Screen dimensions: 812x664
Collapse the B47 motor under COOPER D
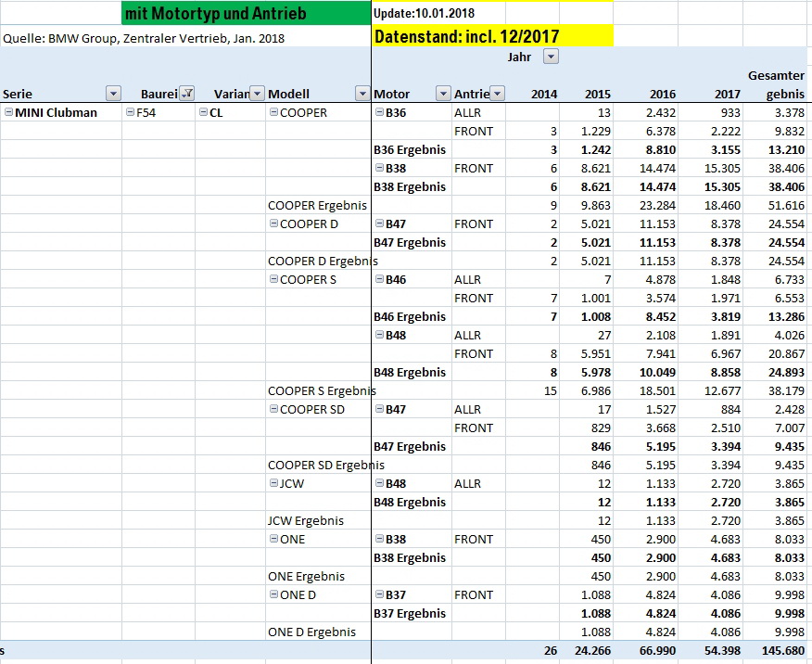[x=380, y=223]
